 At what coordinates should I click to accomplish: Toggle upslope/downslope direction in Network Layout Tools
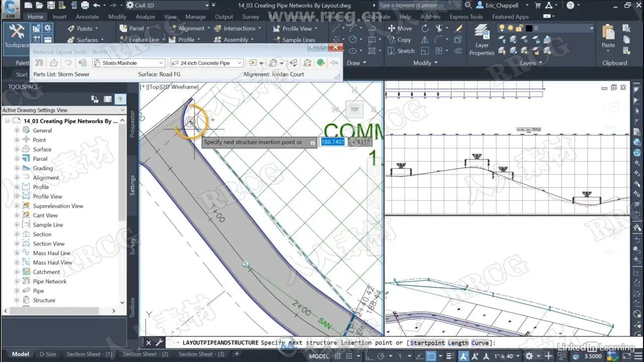[x=293, y=63]
